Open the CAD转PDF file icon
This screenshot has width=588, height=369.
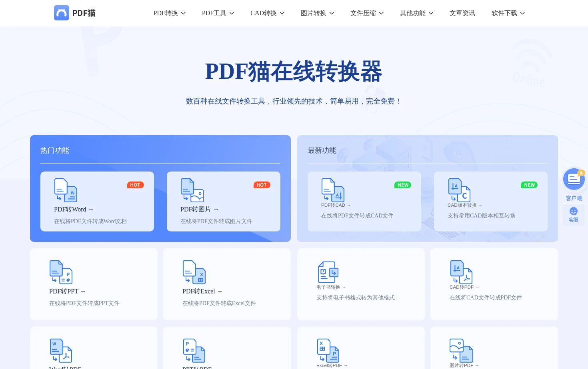tap(461, 272)
